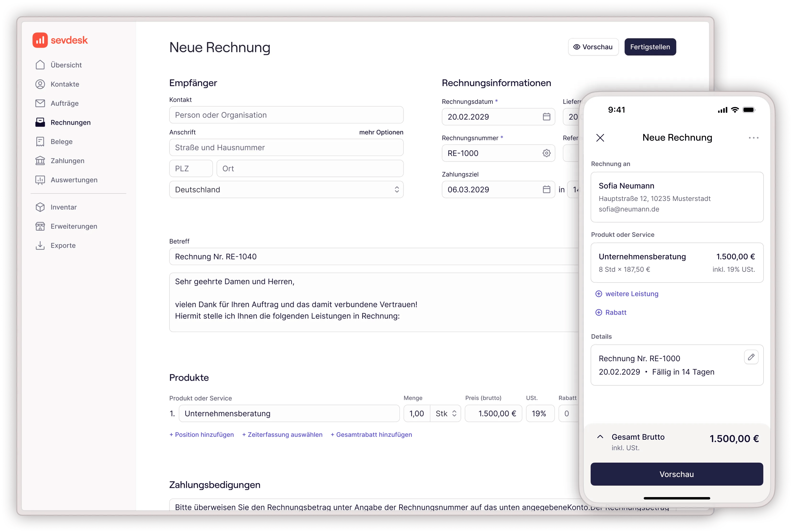792x532 pixels.
Task: Click the Exporte download icon
Action: [40, 245]
